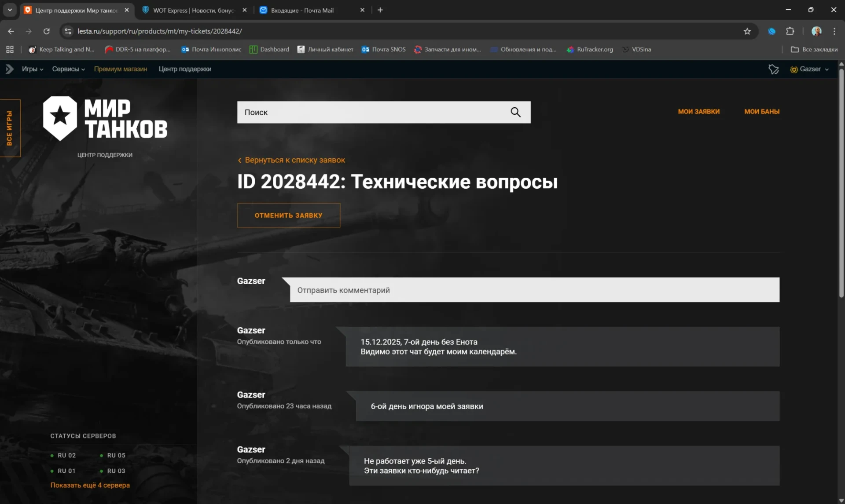Focus the Отправить комментарий field

point(534,290)
